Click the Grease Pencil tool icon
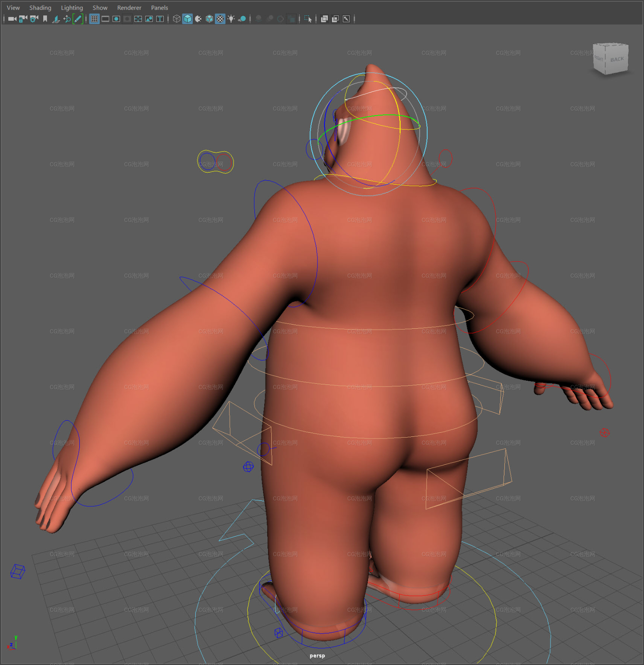644x665 pixels. [78, 19]
